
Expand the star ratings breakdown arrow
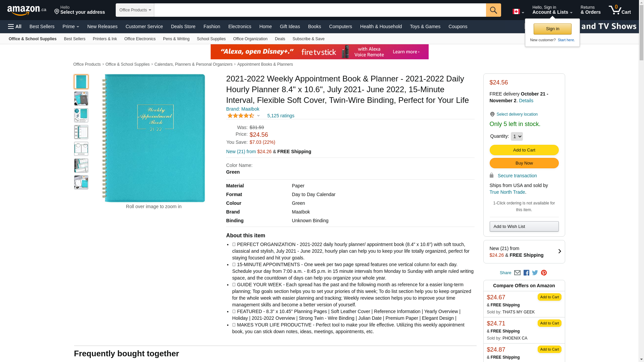pyautogui.click(x=258, y=116)
